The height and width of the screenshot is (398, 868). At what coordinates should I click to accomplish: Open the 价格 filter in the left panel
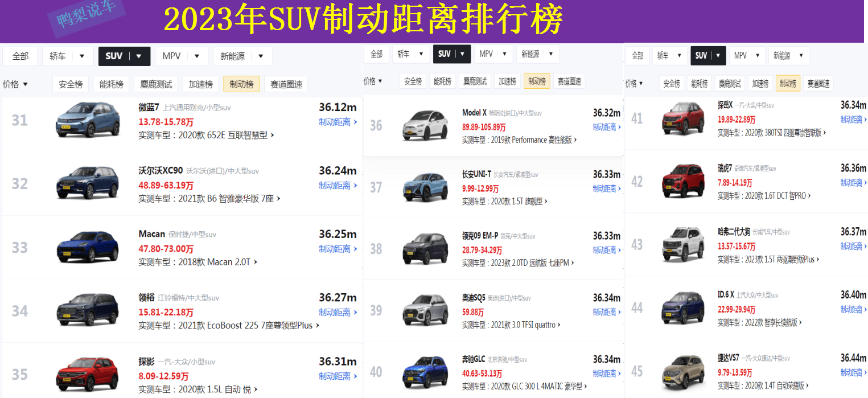pos(15,84)
